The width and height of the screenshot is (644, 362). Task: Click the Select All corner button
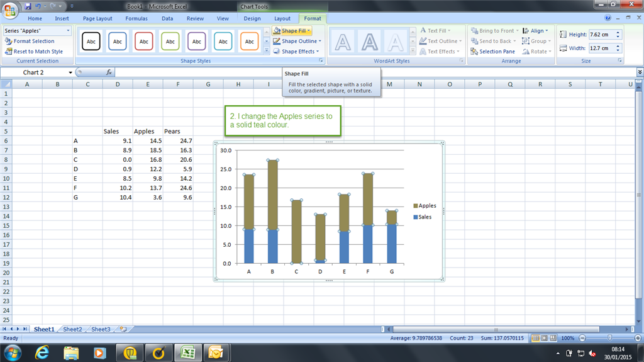[x=6, y=84]
